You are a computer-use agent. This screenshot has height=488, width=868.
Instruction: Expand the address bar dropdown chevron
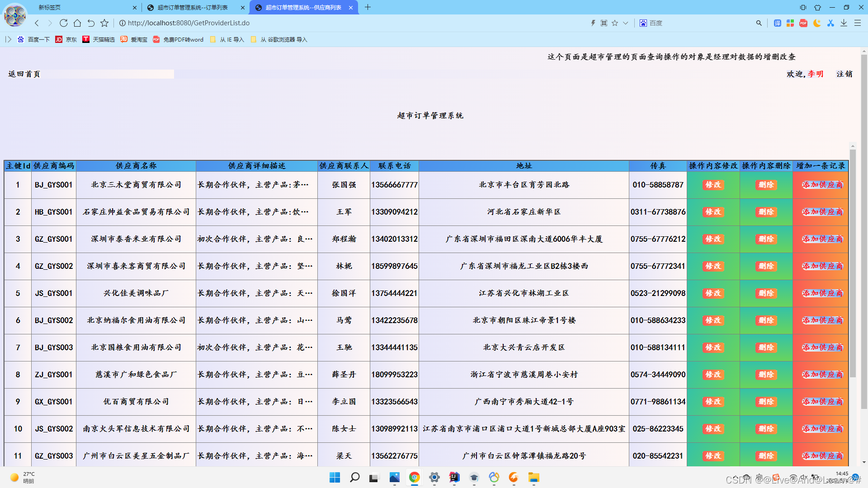(626, 23)
